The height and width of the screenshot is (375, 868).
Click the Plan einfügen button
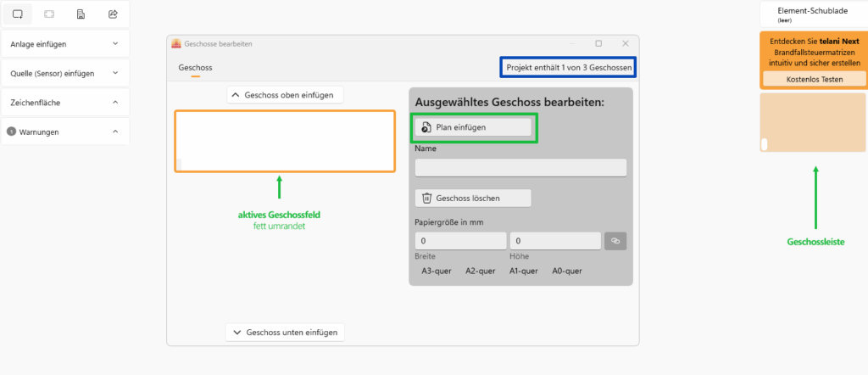pyautogui.click(x=473, y=126)
